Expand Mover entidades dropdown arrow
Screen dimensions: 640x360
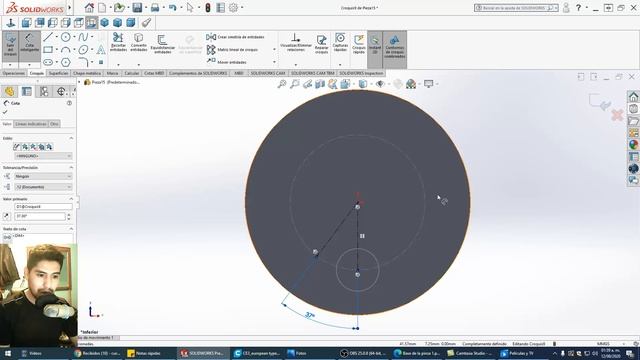tap(274, 62)
